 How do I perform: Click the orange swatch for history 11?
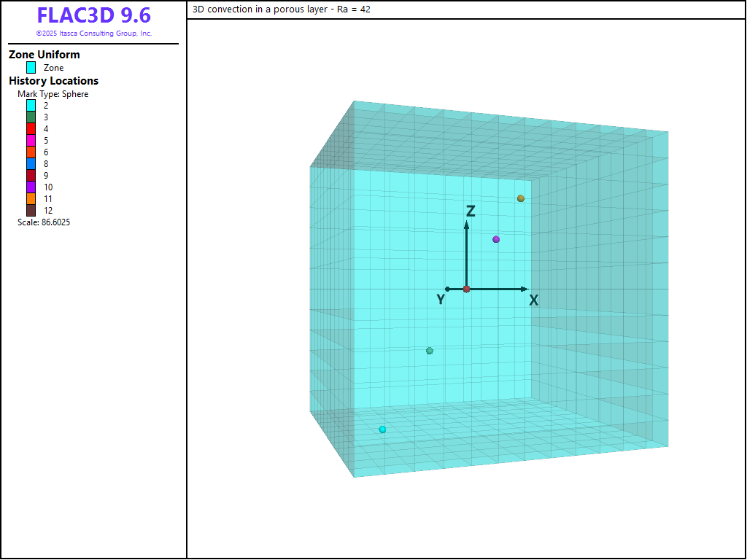pyautogui.click(x=31, y=198)
